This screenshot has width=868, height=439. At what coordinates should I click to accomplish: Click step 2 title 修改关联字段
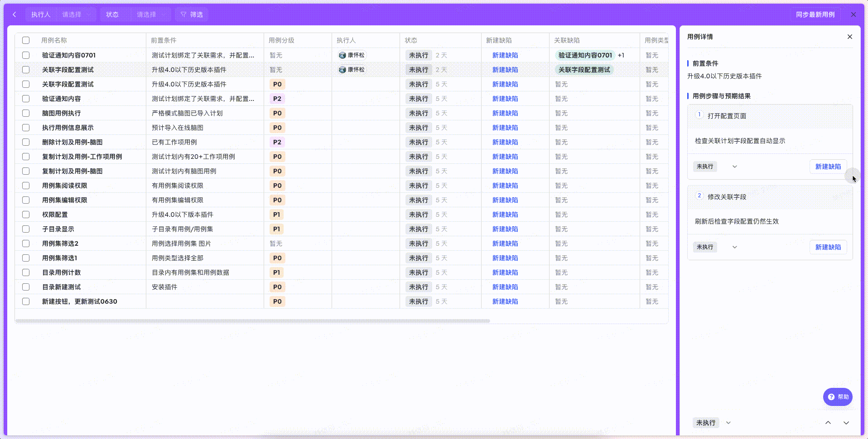pos(727,197)
